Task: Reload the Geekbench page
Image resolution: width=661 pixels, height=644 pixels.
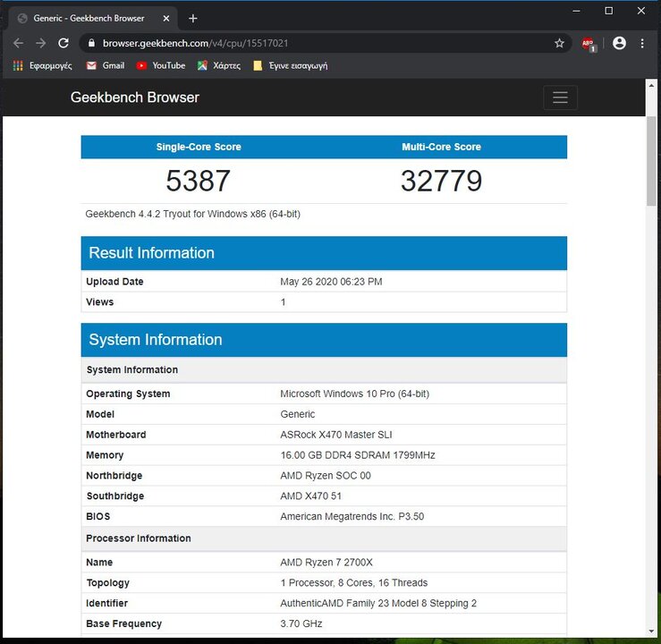Action: pos(64,43)
